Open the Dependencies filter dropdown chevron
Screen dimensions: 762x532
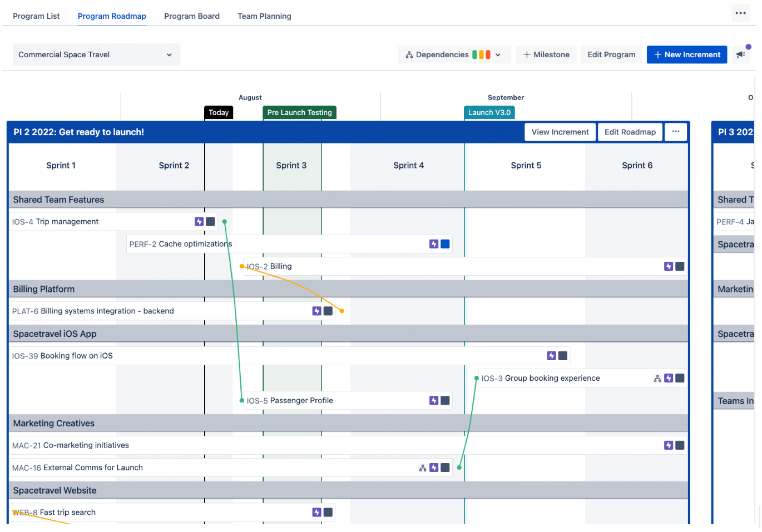pos(498,54)
